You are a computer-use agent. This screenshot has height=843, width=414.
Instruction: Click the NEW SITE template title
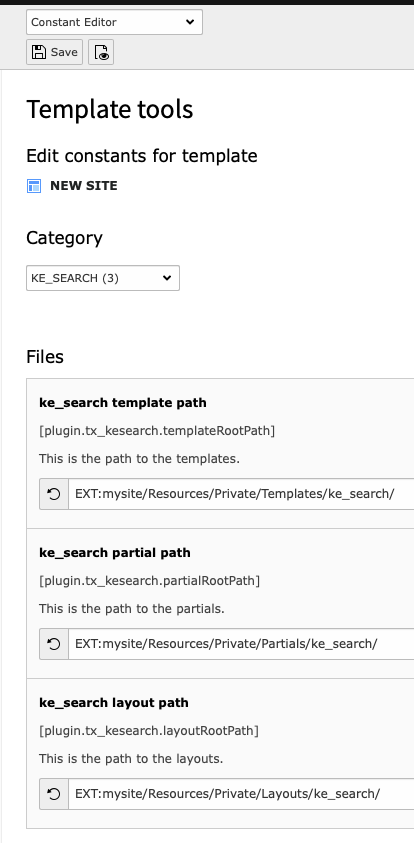click(83, 186)
